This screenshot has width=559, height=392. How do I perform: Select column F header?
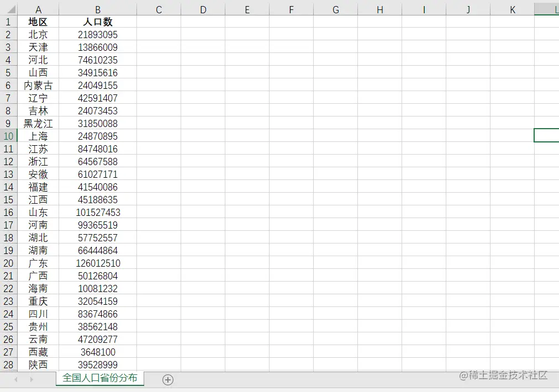(292, 9)
